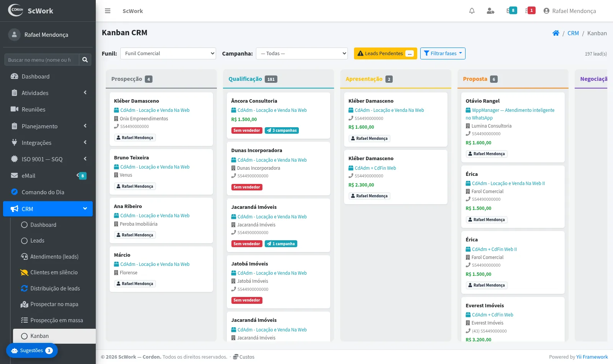Click 1 campanha badge on Jacarandá Imóveis
The image size is (613, 364).
point(281,244)
